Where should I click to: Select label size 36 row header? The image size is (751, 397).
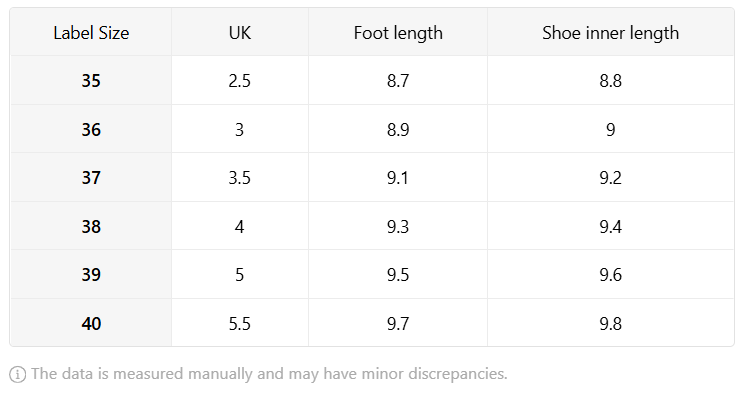tap(91, 129)
